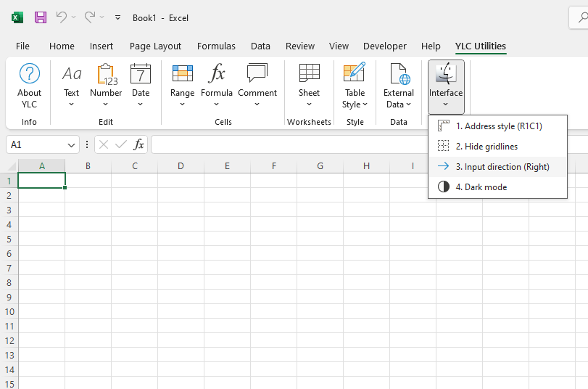Select Input direction (Right) menu item
588x389 pixels.
coord(502,167)
